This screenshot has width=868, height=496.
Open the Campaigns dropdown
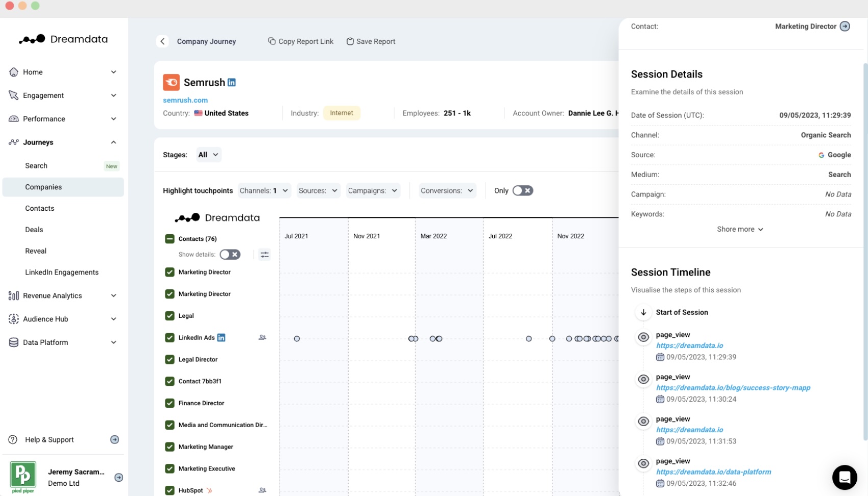[373, 191]
